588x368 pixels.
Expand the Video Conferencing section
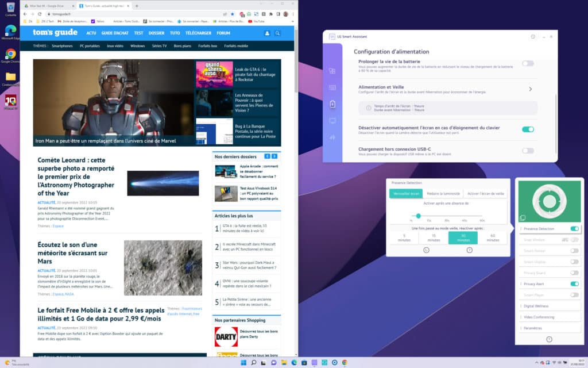pos(550,317)
